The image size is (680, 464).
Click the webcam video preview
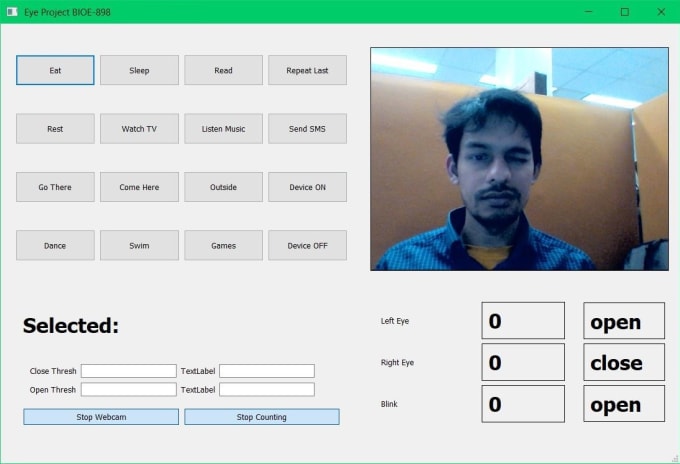pos(520,159)
